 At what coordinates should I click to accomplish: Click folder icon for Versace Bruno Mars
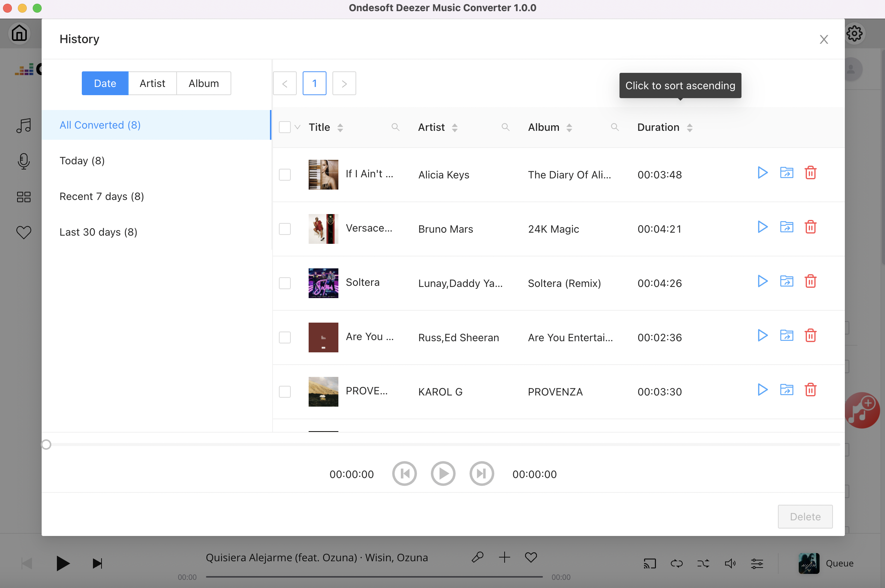[786, 227]
